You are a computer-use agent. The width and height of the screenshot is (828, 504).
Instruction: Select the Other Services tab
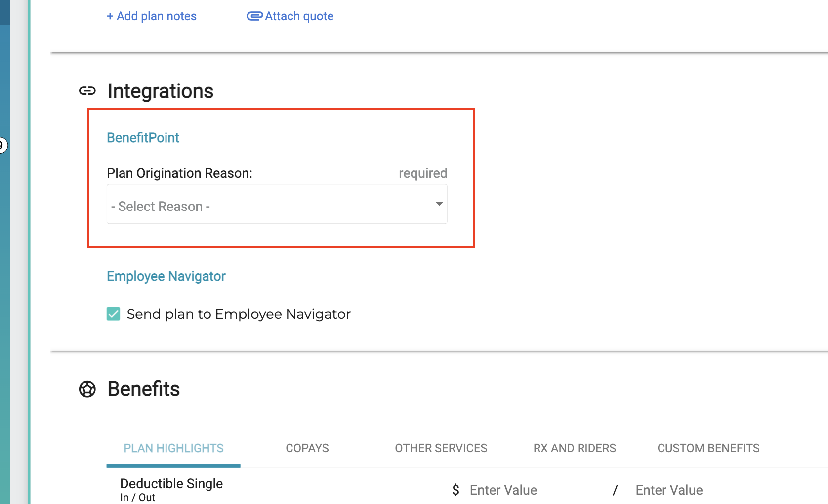click(441, 448)
